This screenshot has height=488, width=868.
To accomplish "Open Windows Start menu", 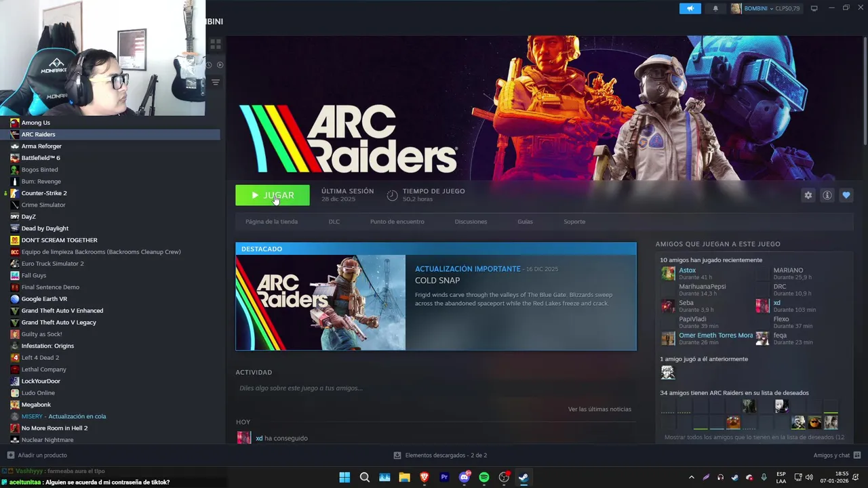I will coord(344,477).
